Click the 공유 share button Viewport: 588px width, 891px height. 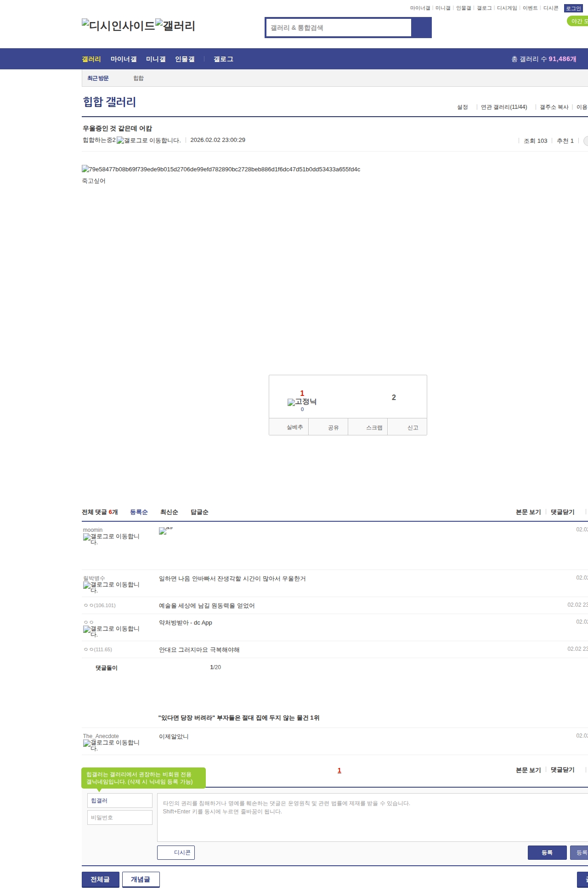328,427
